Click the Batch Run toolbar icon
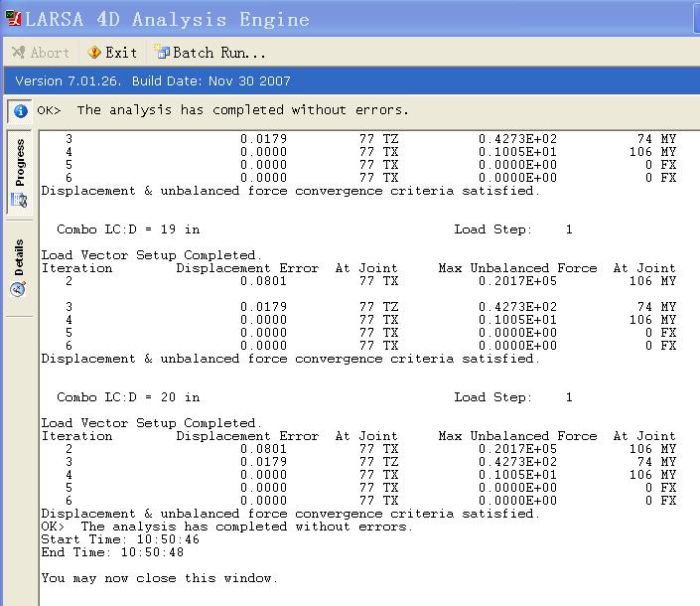Viewport: 700px width, 606px height. pyautogui.click(x=161, y=53)
